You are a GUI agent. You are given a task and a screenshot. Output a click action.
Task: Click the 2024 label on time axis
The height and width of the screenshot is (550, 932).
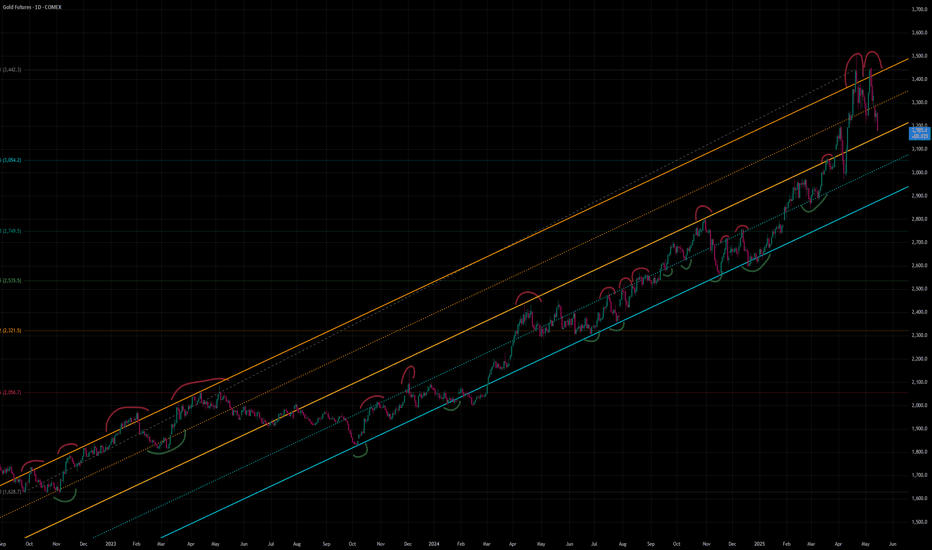click(x=434, y=543)
